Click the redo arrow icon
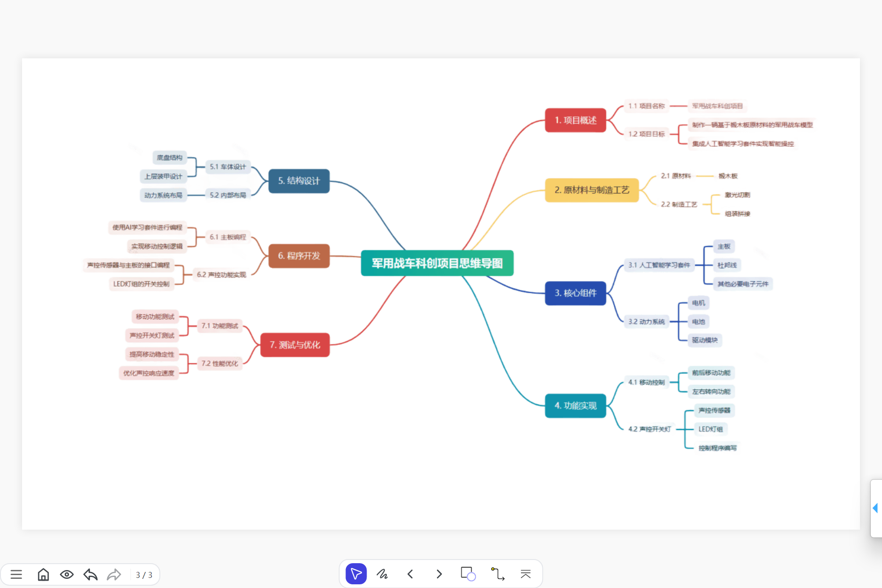The width and height of the screenshot is (882, 588). pyautogui.click(x=114, y=574)
